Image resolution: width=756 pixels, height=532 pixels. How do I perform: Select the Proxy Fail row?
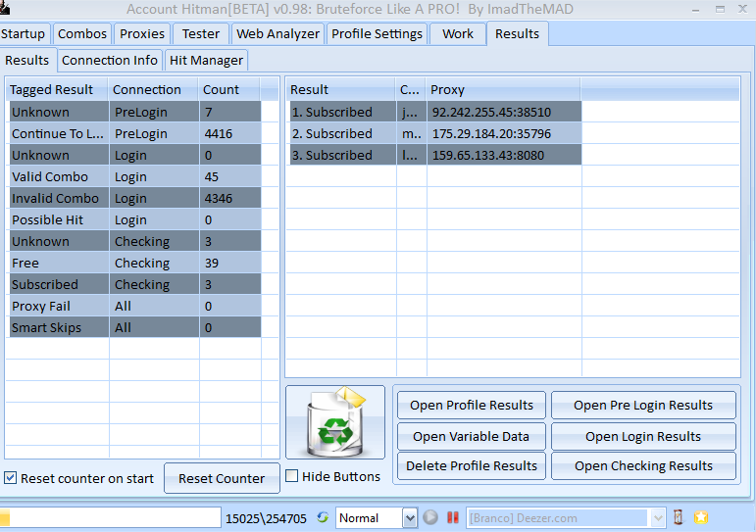(135, 306)
